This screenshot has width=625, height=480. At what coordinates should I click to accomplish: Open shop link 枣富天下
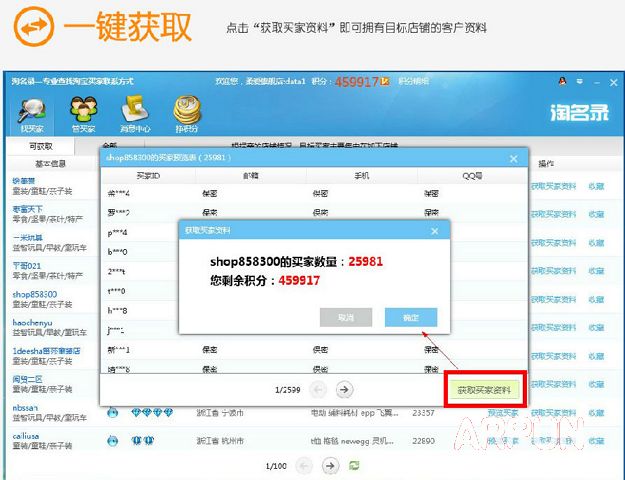click(28, 209)
